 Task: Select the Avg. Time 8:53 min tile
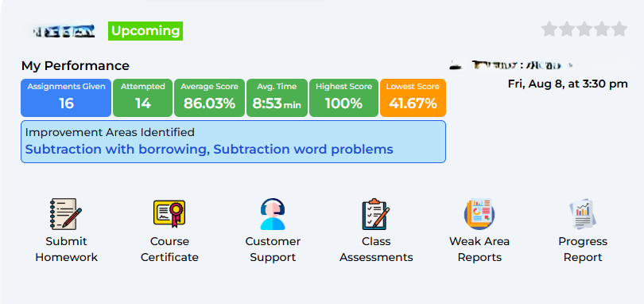click(x=277, y=98)
